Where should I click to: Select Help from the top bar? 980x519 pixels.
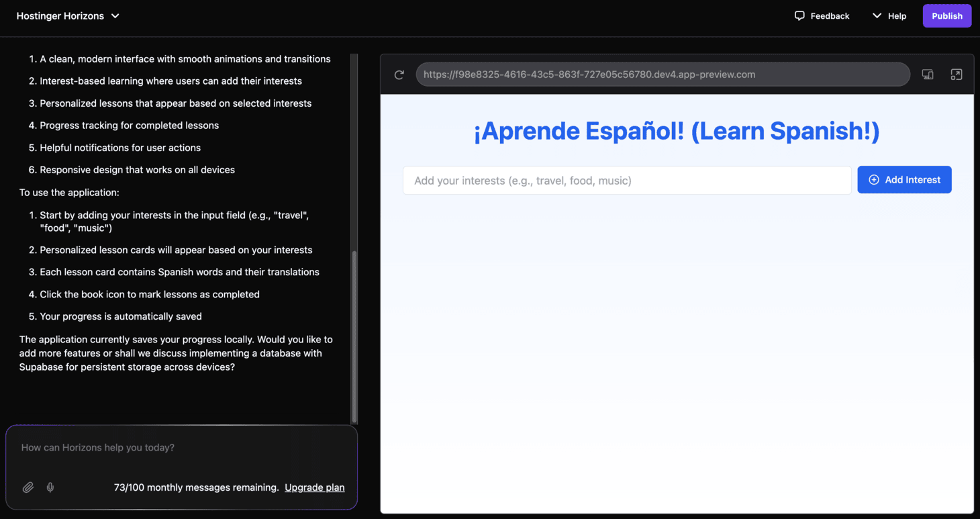tap(895, 15)
